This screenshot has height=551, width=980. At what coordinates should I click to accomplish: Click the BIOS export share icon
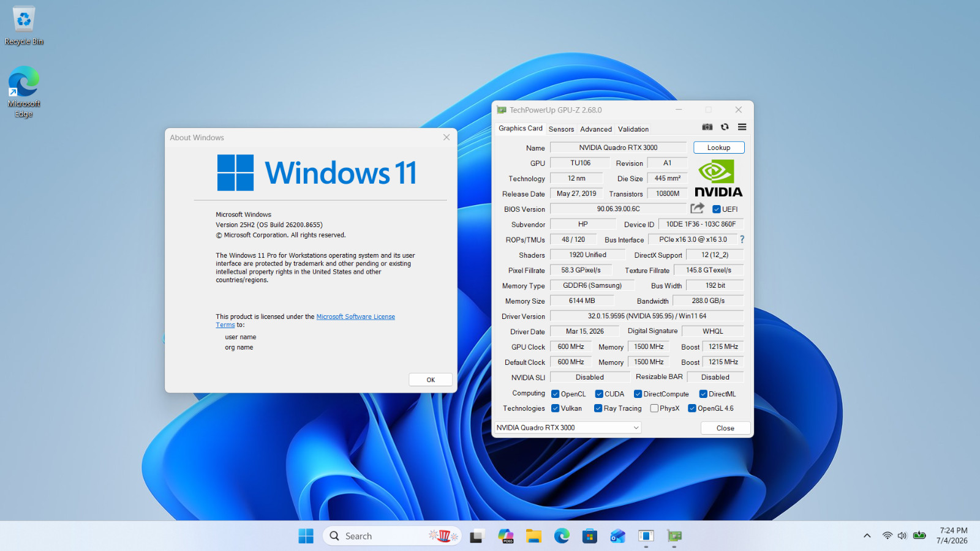coord(697,208)
